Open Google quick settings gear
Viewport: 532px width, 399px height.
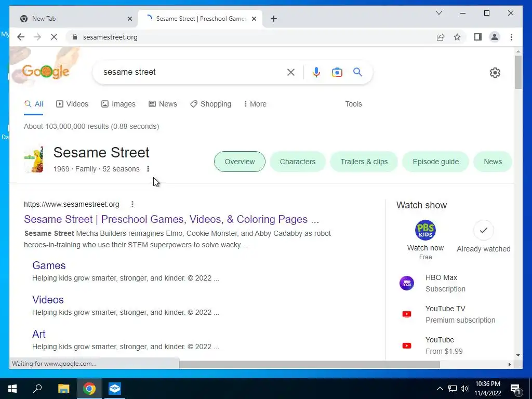pyautogui.click(x=495, y=73)
